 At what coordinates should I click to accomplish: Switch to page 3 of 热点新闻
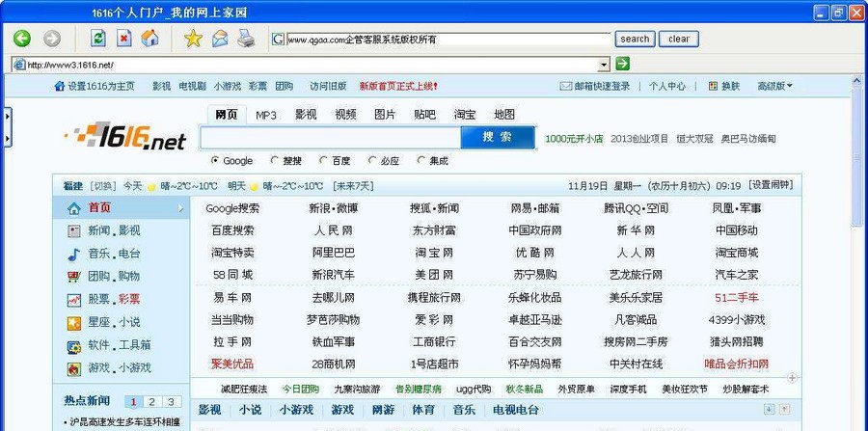tap(171, 402)
